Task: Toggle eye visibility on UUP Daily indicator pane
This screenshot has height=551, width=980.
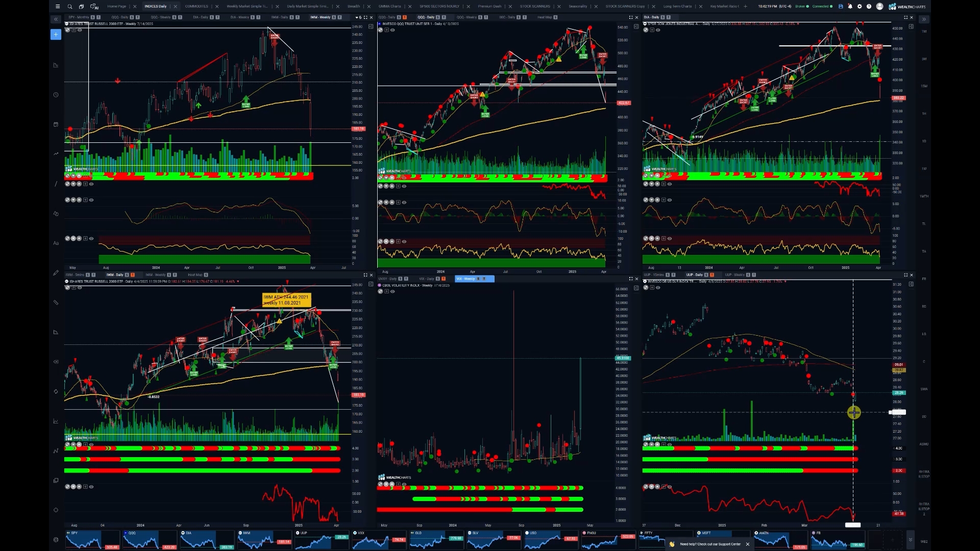Action: [x=669, y=487]
